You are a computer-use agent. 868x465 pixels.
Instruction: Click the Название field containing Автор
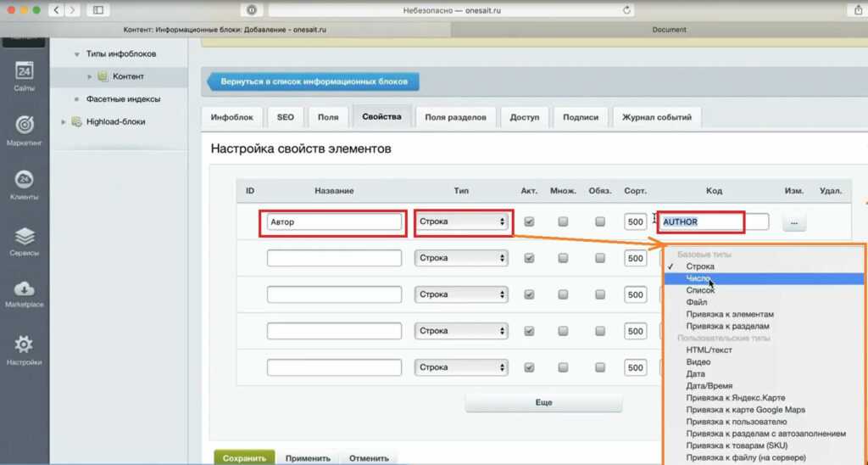click(334, 221)
